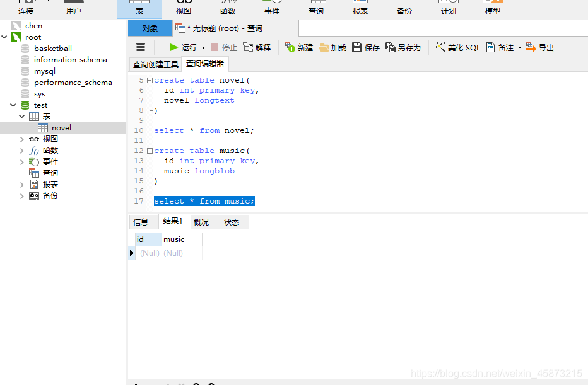Viewport: 588px width, 385px height.
Task: Select the 查询 (Queries) tree node
Action: 50,173
